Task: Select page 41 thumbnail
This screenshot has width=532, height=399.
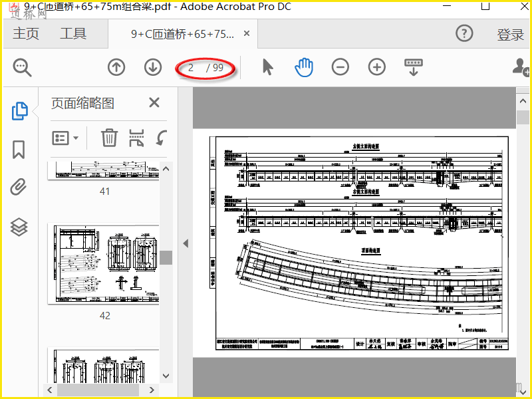Action: pos(104,171)
